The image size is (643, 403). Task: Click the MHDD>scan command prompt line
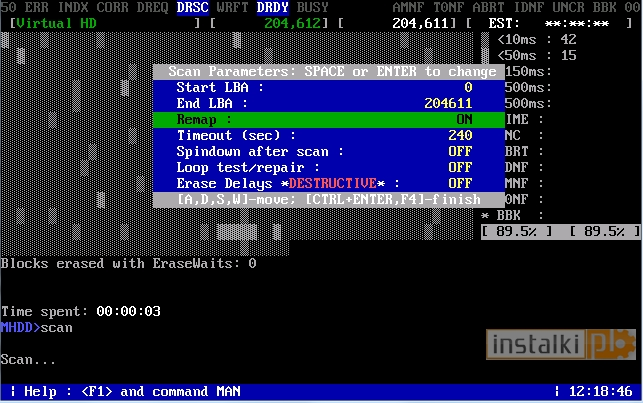tap(36, 327)
